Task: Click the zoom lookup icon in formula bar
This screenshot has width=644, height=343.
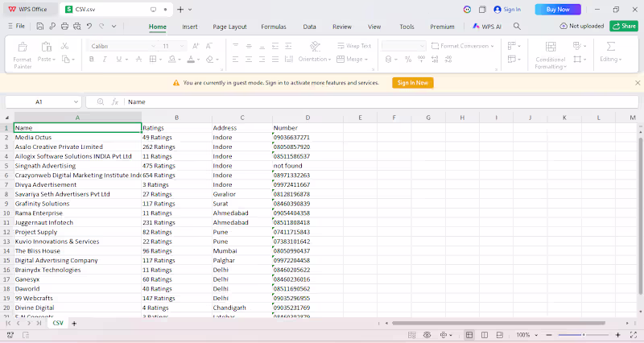Action: pos(101,102)
